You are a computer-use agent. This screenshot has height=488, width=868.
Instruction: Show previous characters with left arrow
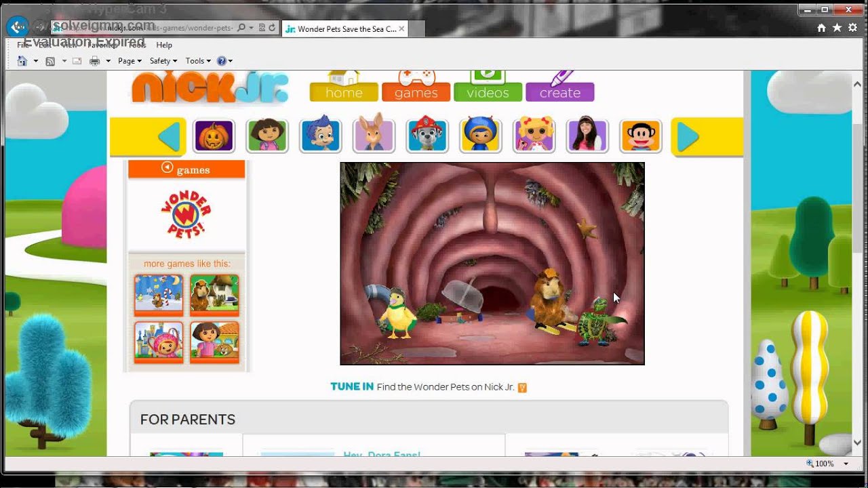click(x=170, y=137)
